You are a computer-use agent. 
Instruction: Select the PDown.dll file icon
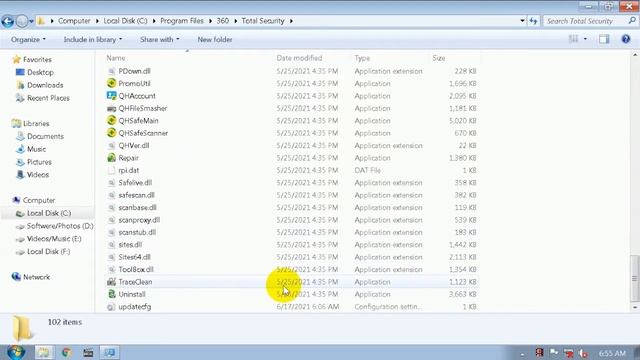tap(111, 71)
